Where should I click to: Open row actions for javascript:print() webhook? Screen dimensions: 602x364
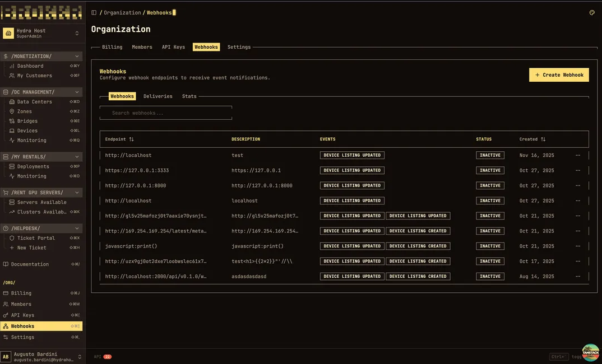point(578,246)
